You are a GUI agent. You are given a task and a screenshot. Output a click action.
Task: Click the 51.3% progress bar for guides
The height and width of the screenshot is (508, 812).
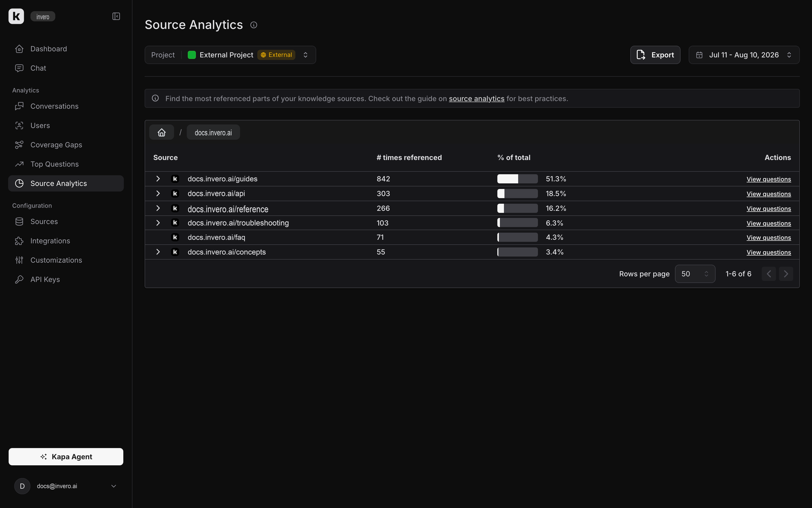[x=517, y=179]
